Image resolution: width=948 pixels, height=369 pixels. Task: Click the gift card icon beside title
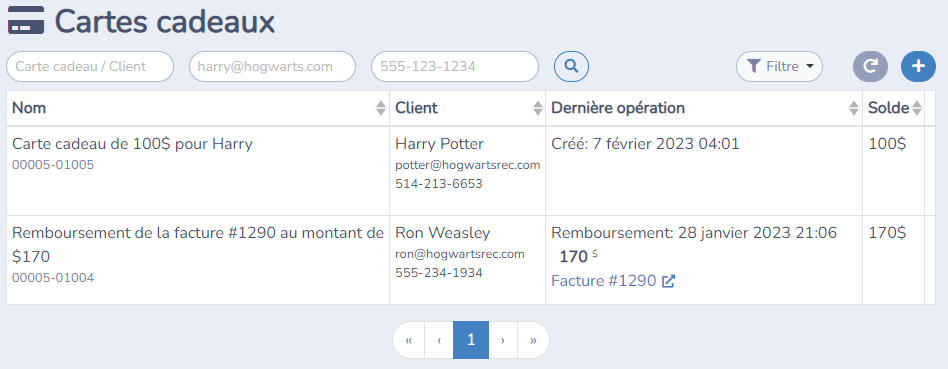[25, 20]
